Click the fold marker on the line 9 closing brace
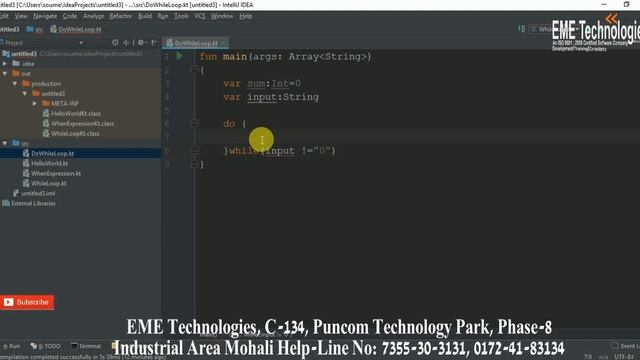Viewport: 640px width, 360px height. click(195, 164)
